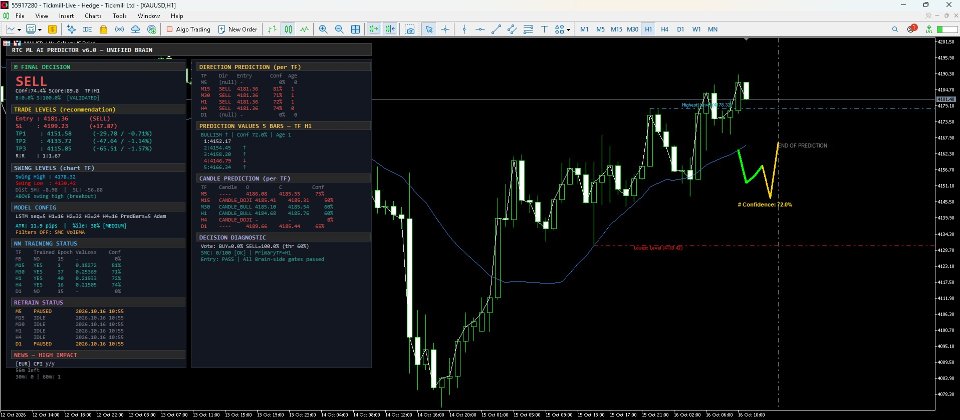
Task: Click the yellow shopping bag Market icon
Action: (x=103, y=29)
